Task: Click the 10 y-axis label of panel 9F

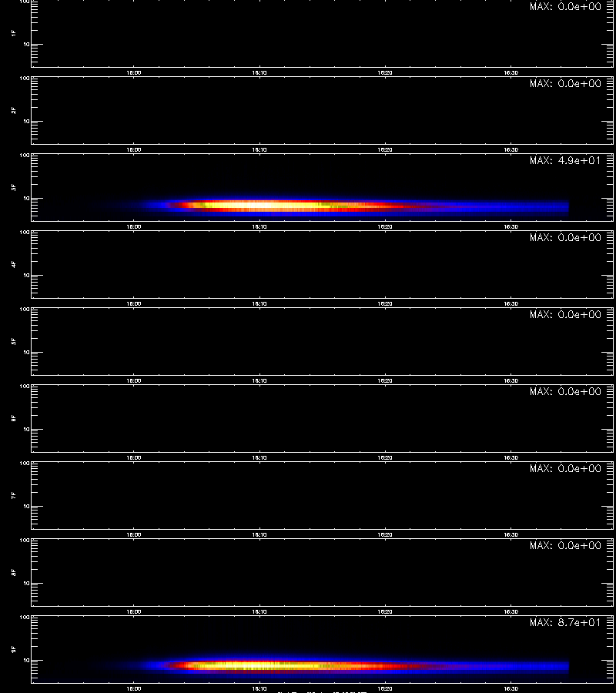Action: click(26, 661)
